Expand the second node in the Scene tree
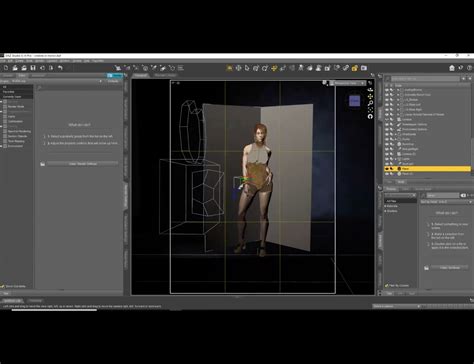The width and height of the screenshot is (474, 364). 398,95
